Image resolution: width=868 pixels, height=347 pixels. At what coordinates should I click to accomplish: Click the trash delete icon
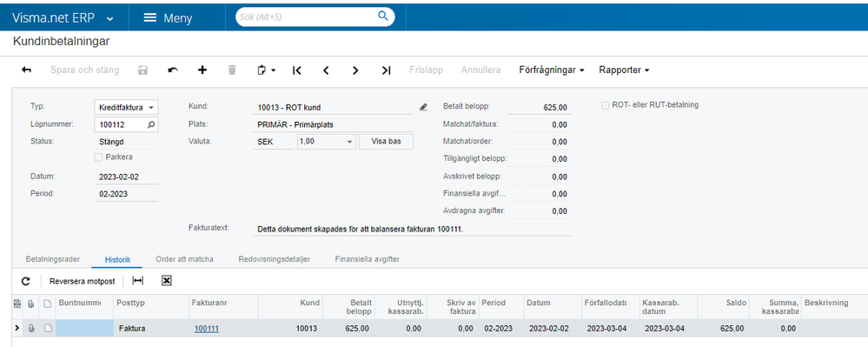click(x=232, y=70)
